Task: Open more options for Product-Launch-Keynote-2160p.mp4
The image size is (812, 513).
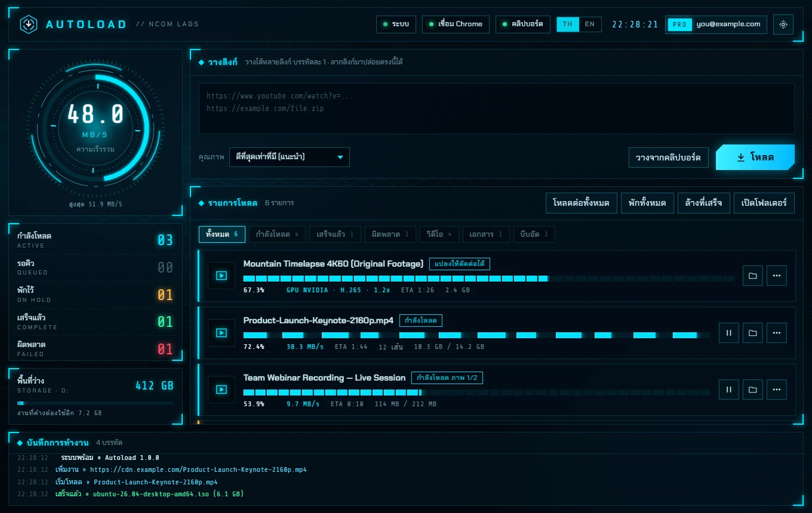Action: 777,333
